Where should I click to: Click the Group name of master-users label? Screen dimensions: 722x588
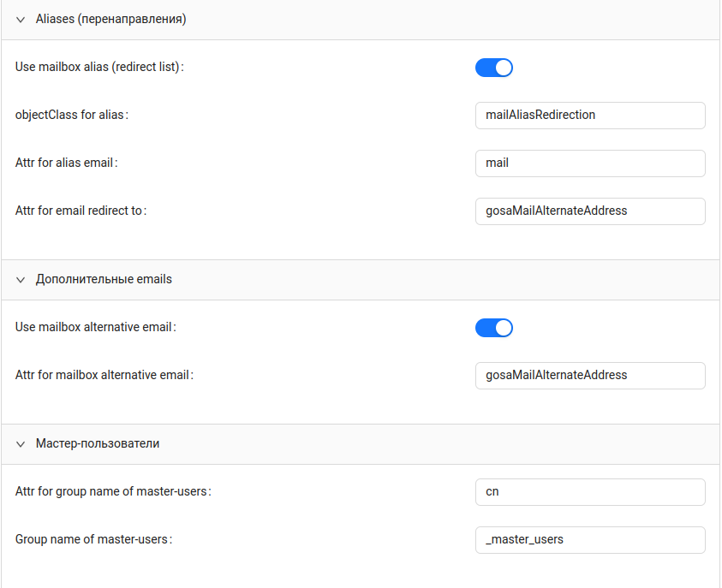pos(93,539)
